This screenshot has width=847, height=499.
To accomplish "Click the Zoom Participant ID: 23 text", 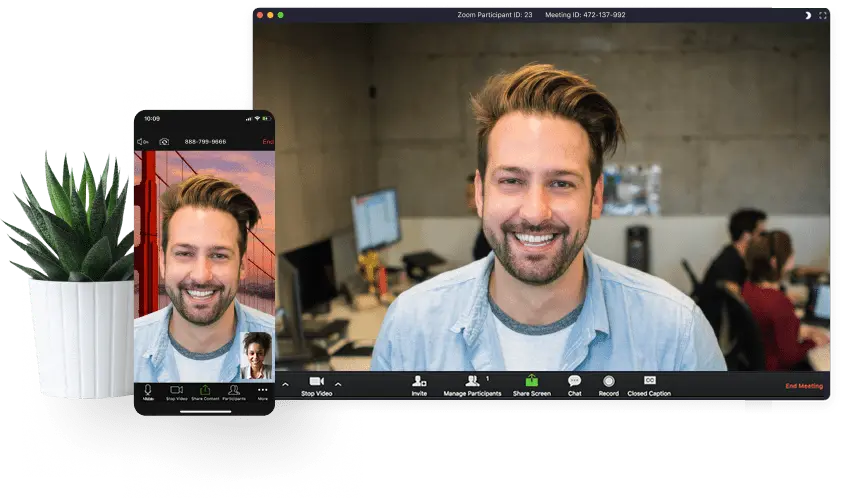I will (x=495, y=15).
